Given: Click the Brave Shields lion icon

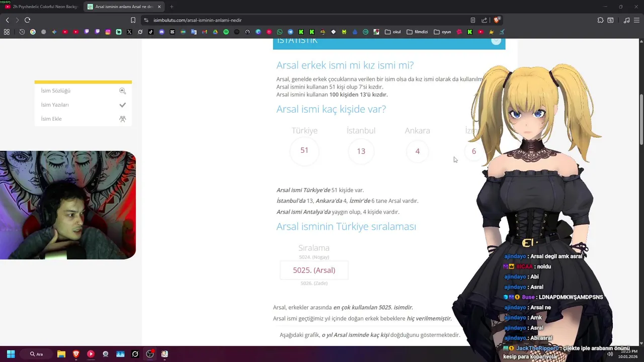Looking at the screenshot, I should [x=497, y=20].
